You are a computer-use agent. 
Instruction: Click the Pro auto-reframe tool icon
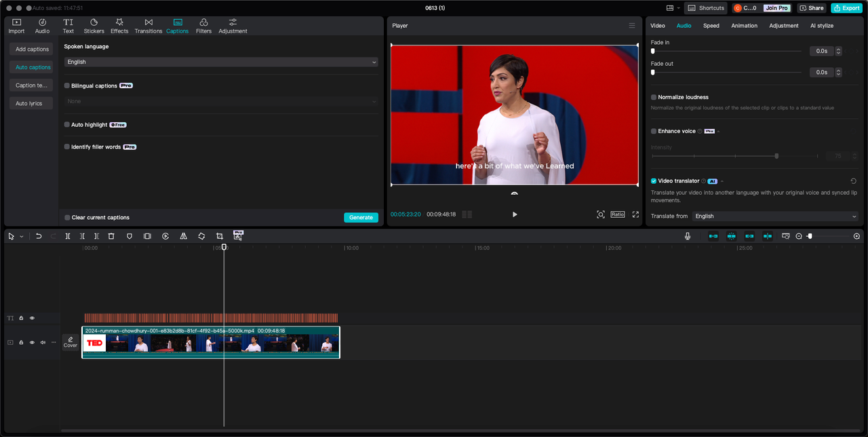pos(238,235)
